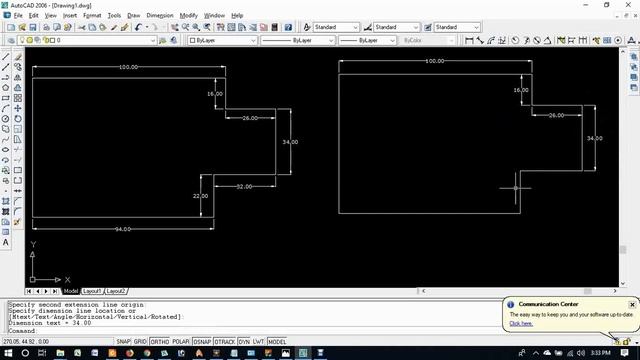The width and height of the screenshot is (640, 360).
Task: Click the Help question mark icon
Action: pyautogui.click(x=288, y=27)
